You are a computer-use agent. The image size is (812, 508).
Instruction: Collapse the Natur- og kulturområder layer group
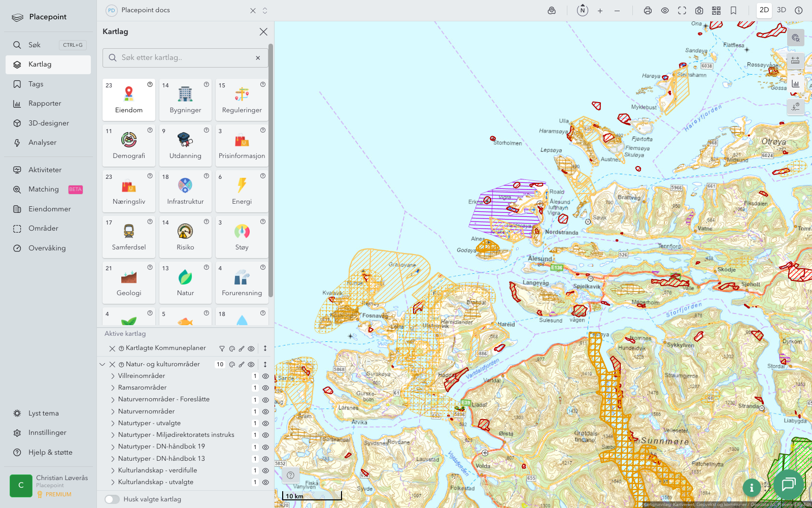[x=103, y=364]
